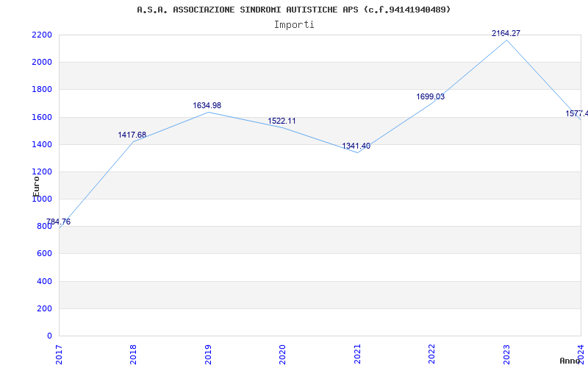
Task: Select the 1699.03 data label
Action: click(431, 96)
